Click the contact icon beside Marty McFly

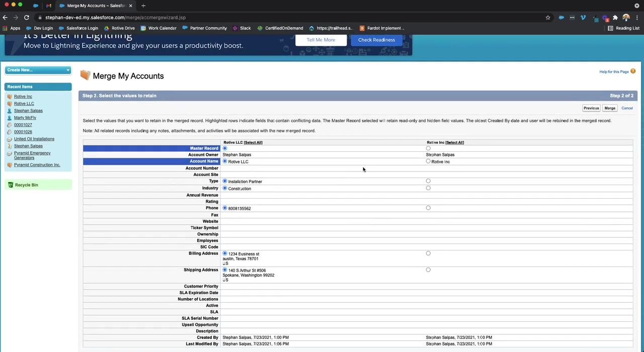click(x=10, y=118)
